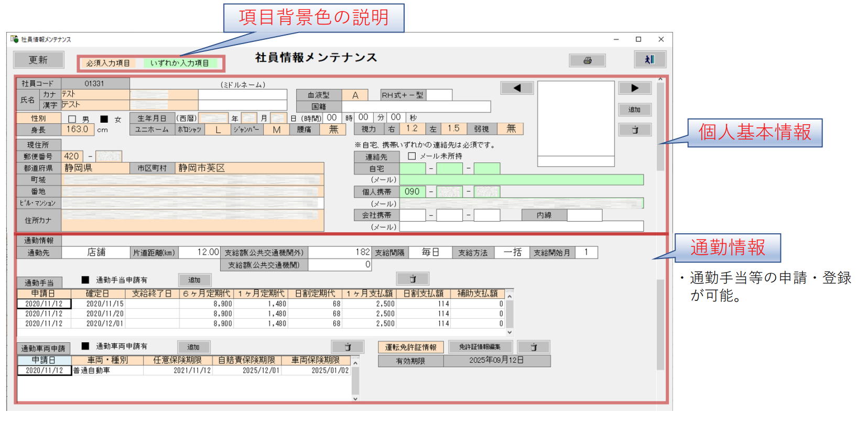Uncheck the 通勤手当申請有 checkbox
The image size is (868, 434).
coord(85,280)
